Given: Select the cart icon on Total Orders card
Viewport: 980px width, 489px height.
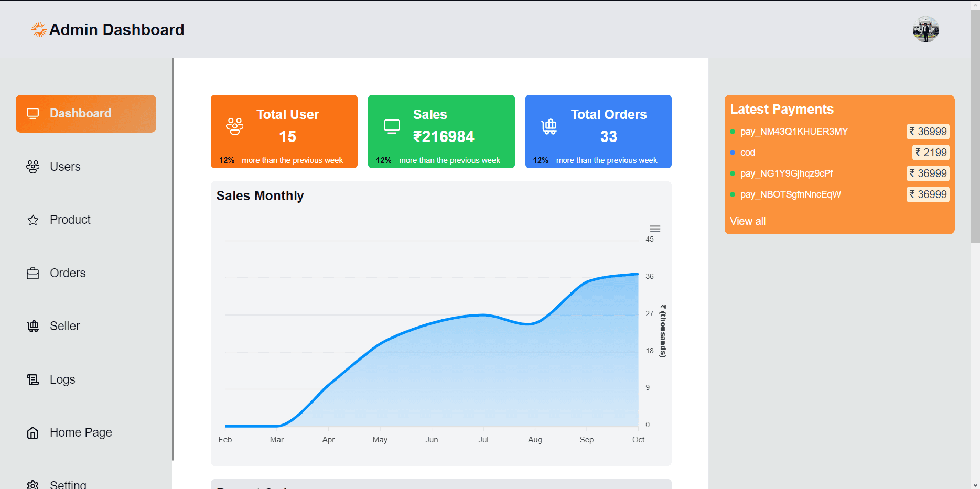Looking at the screenshot, I should (549, 126).
